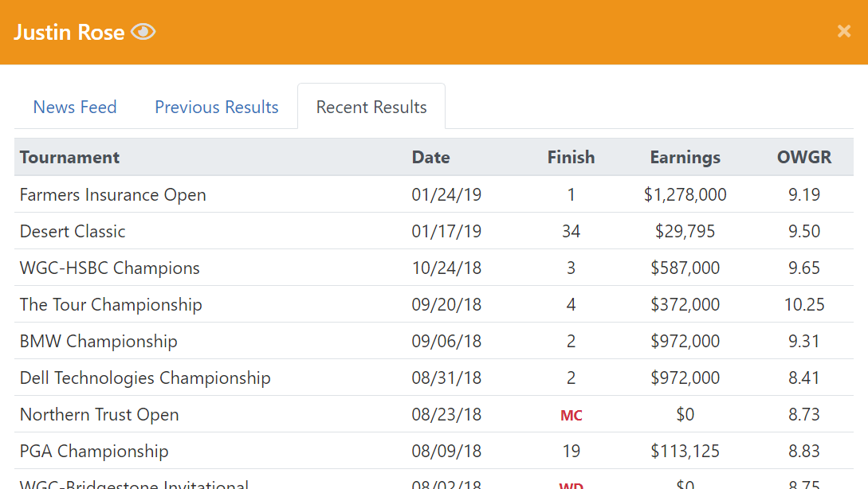Select the Desert Classic tournament row
The image size is (868, 489).
tap(434, 231)
